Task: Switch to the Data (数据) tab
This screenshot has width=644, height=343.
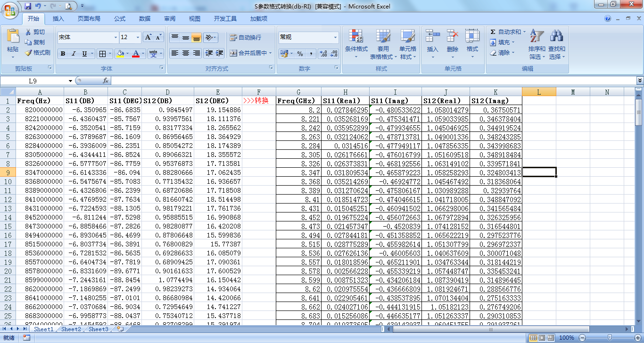Action: pos(145,18)
